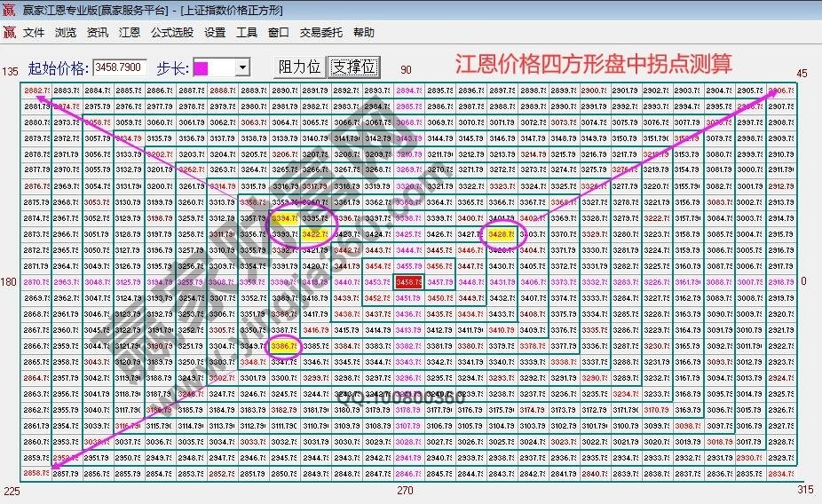
Task: Open the 公式选股 menu
Action: [172, 33]
